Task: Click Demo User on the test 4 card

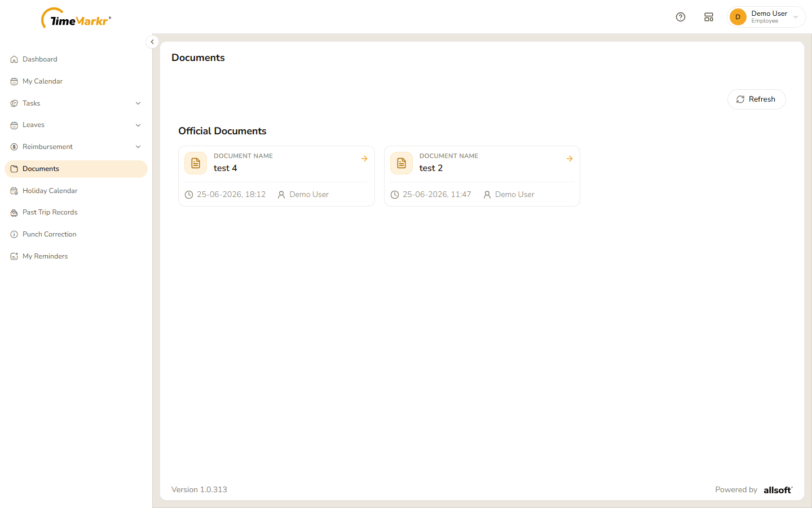Action: tap(309, 194)
